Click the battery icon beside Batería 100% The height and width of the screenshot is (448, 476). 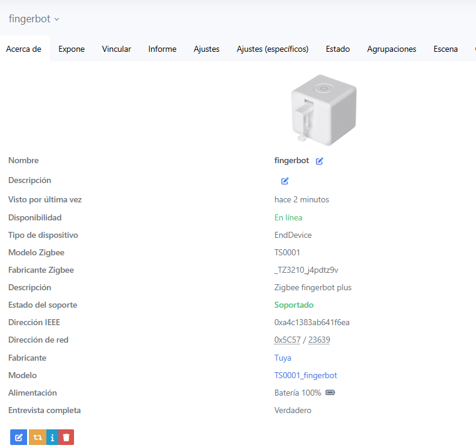pyautogui.click(x=330, y=393)
